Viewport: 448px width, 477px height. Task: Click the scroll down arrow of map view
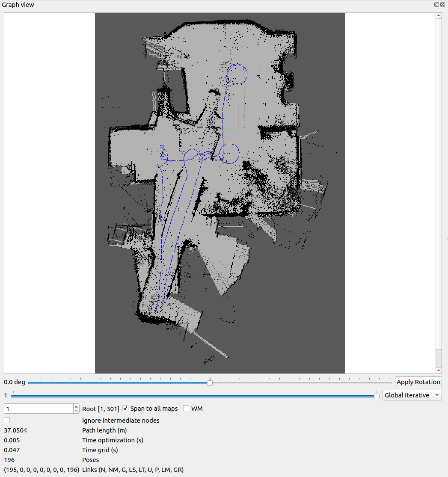click(x=439, y=370)
